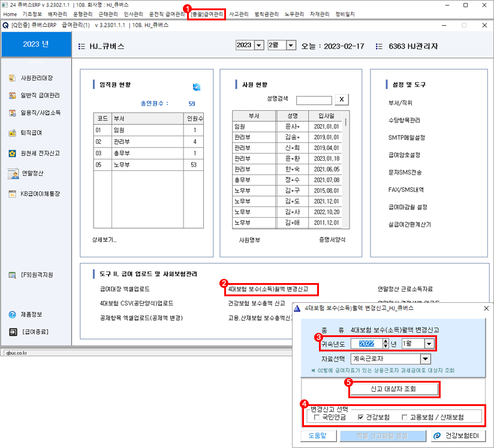Clear the name search with the X button
Screen dimensions: 494x448
click(x=342, y=100)
